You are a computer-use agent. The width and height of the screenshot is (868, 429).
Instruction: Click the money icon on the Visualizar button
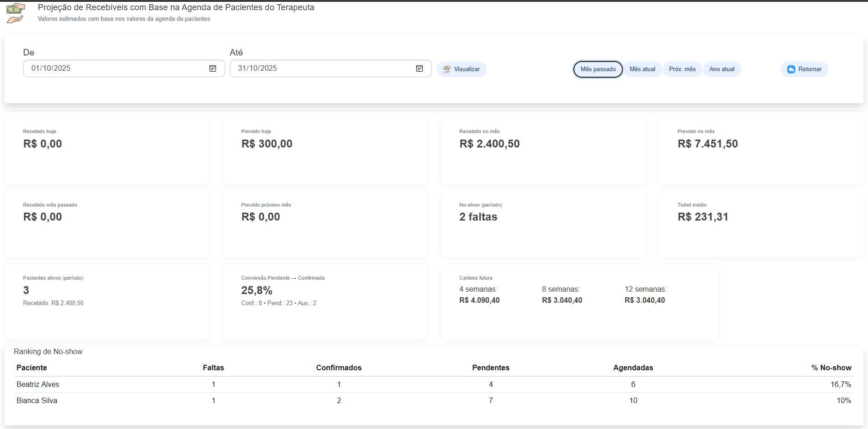pyautogui.click(x=446, y=69)
